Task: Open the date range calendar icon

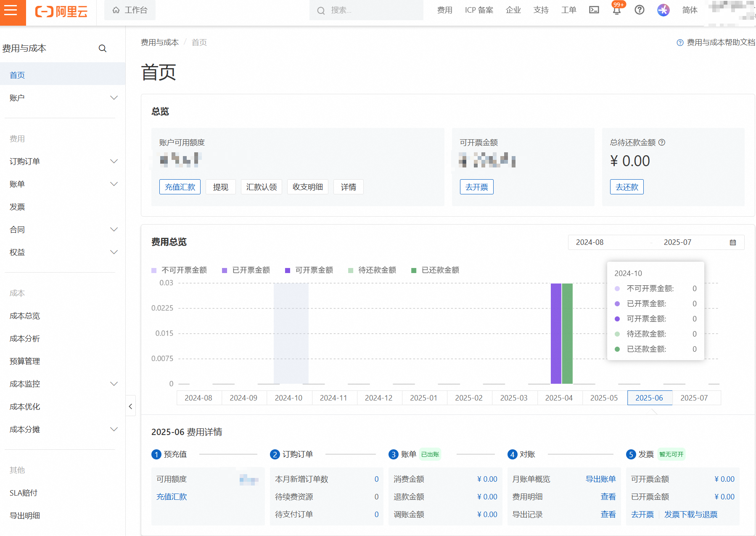Action: pos(733,242)
